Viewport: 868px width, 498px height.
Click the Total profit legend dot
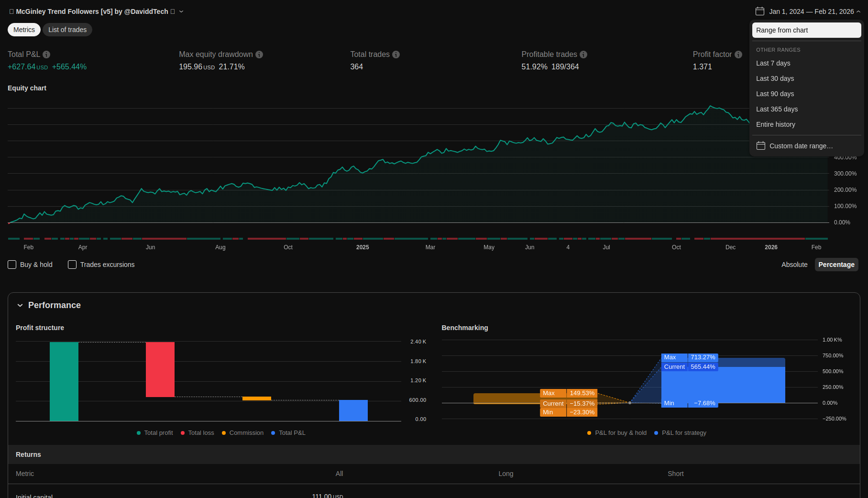139,433
